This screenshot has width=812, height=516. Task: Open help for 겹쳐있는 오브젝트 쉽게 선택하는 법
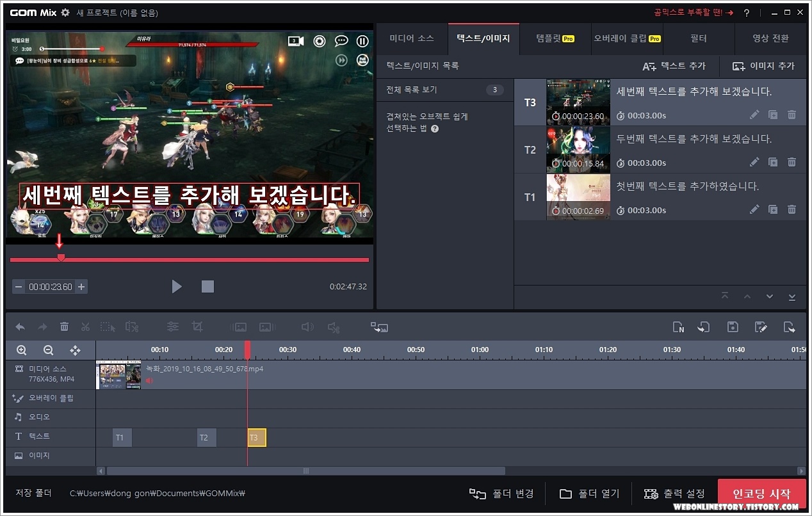[435, 129]
